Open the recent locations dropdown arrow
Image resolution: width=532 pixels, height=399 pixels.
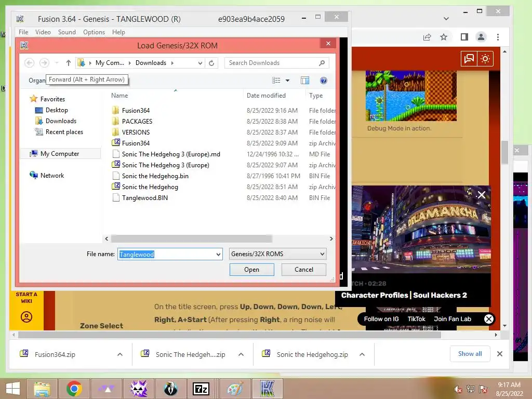point(57,63)
